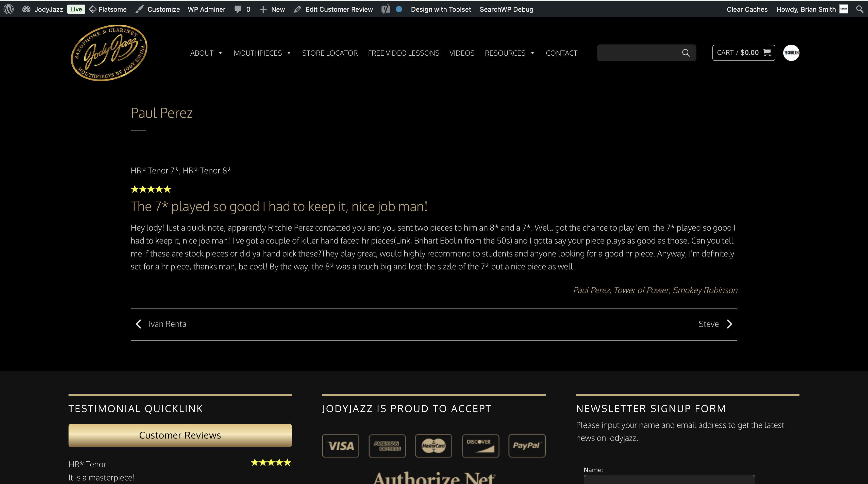Screen dimensions: 868x484
Task: Click the NEWSLETTER SIGNUP FORM heading
Action: (651, 409)
